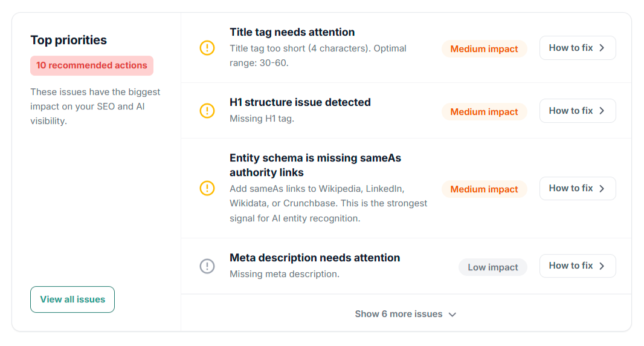Click chevron arrow in Entity schema How to fix

coord(602,189)
